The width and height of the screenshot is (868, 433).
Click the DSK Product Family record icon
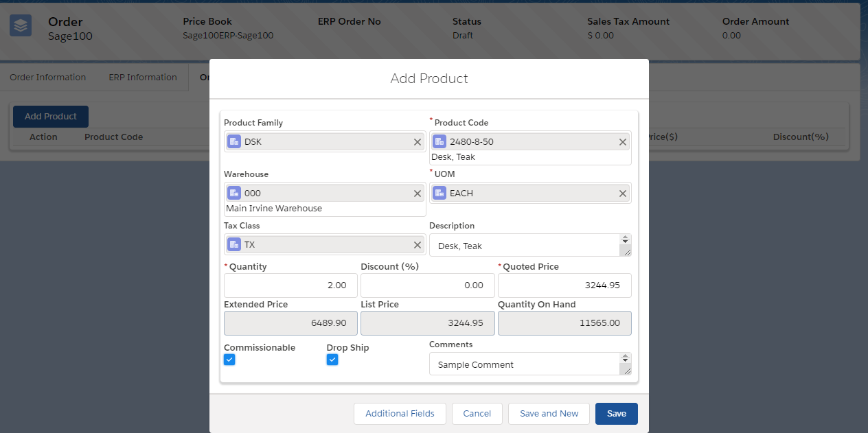point(234,142)
